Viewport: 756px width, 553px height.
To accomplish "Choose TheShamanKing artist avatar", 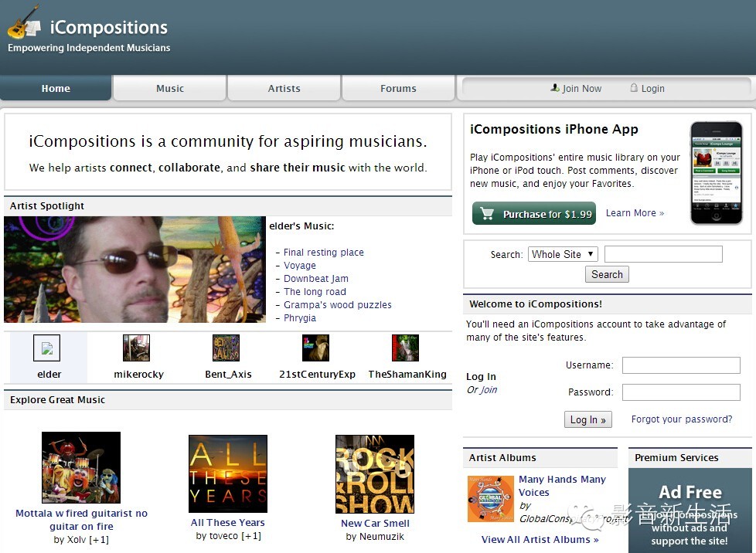I will pyautogui.click(x=405, y=348).
